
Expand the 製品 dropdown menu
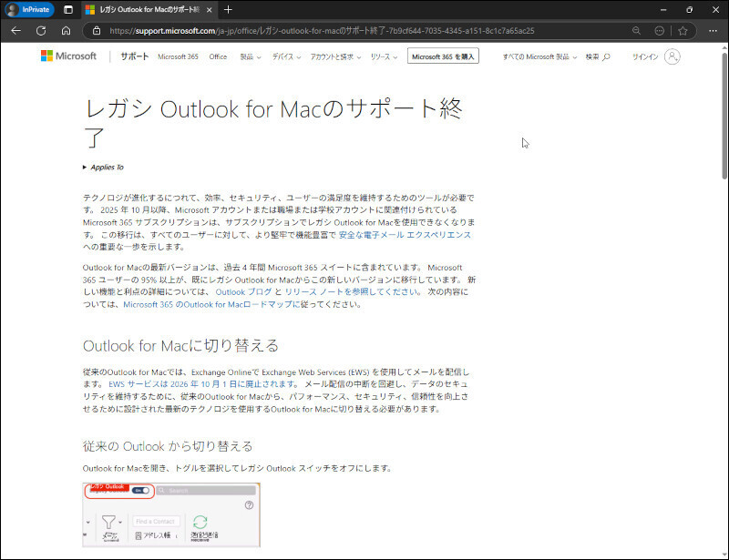point(251,56)
